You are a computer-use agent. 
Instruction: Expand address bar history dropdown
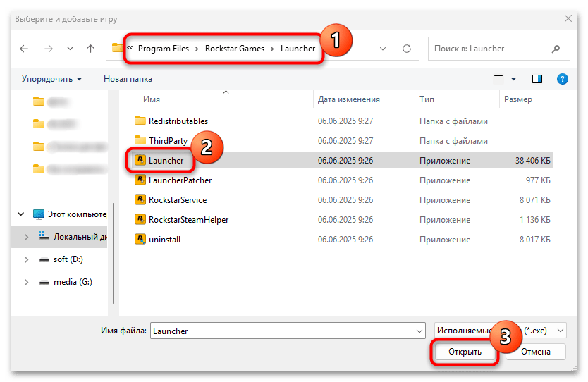click(x=383, y=49)
